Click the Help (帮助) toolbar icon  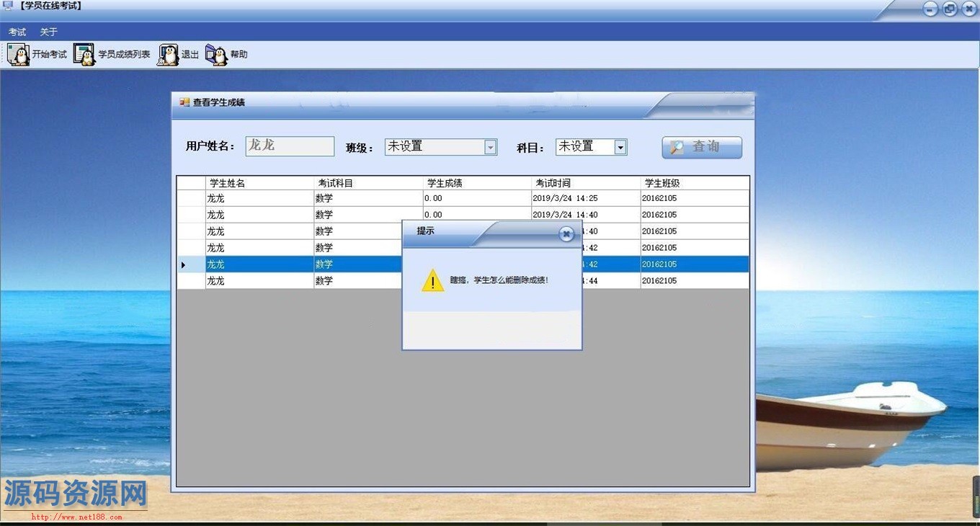point(216,55)
